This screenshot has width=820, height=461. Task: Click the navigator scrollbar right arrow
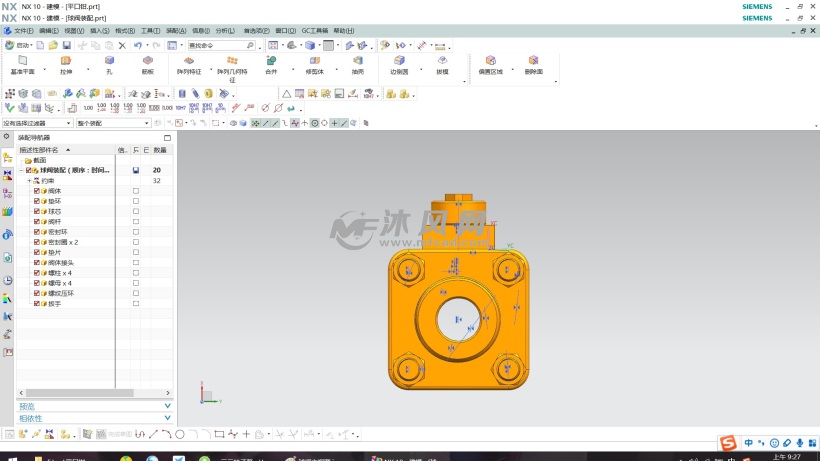168,393
